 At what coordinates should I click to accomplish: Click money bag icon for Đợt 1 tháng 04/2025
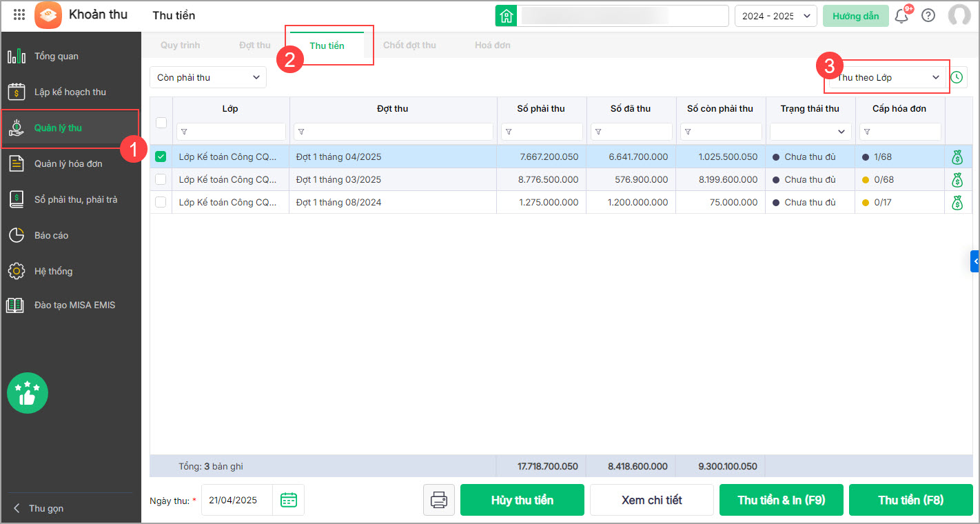(x=957, y=157)
